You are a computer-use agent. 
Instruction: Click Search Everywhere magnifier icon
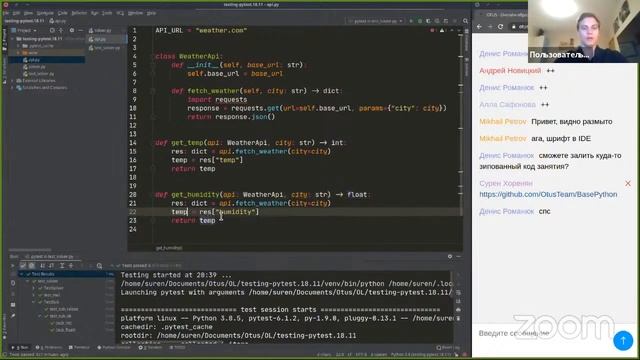[x=465, y=21]
